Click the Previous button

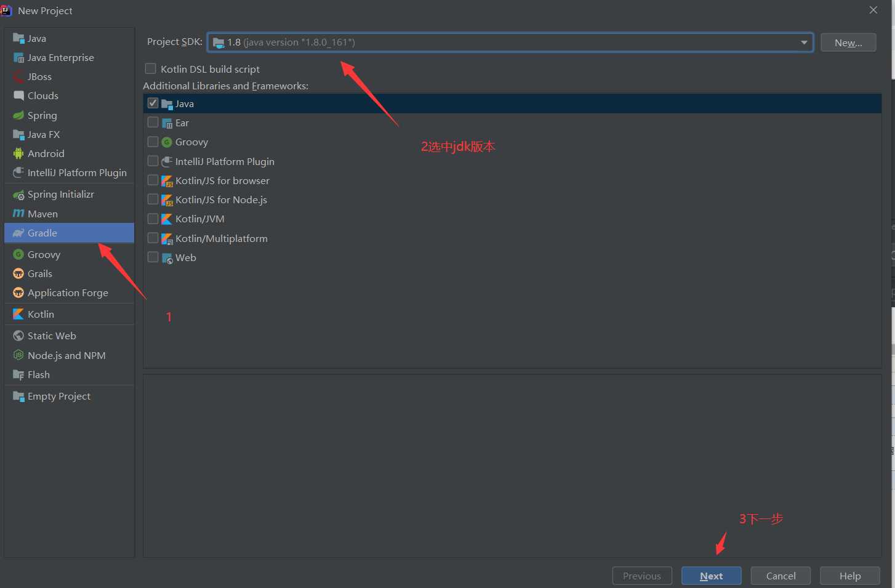coord(642,576)
